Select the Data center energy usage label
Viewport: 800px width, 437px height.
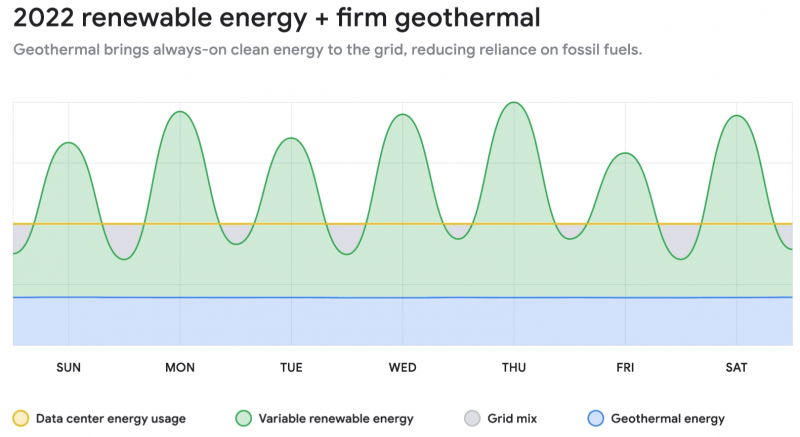click(110, 418)
